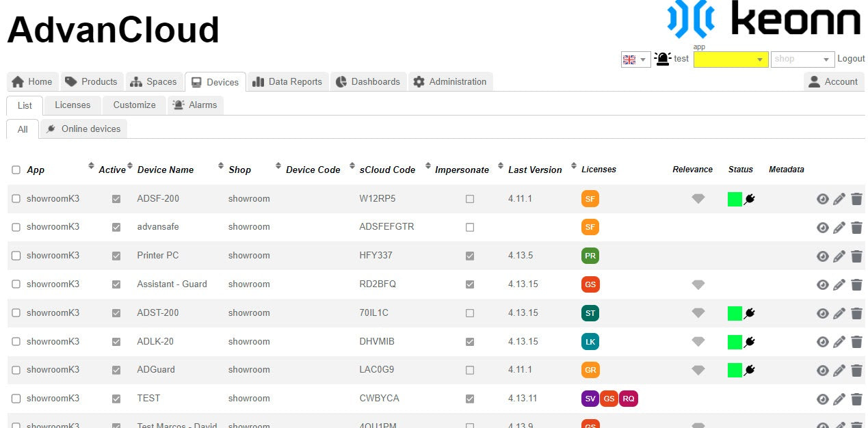The height and width of the screenshot is (428, 868).
Task: Show only Online devices tab
Action: [83, 129]
